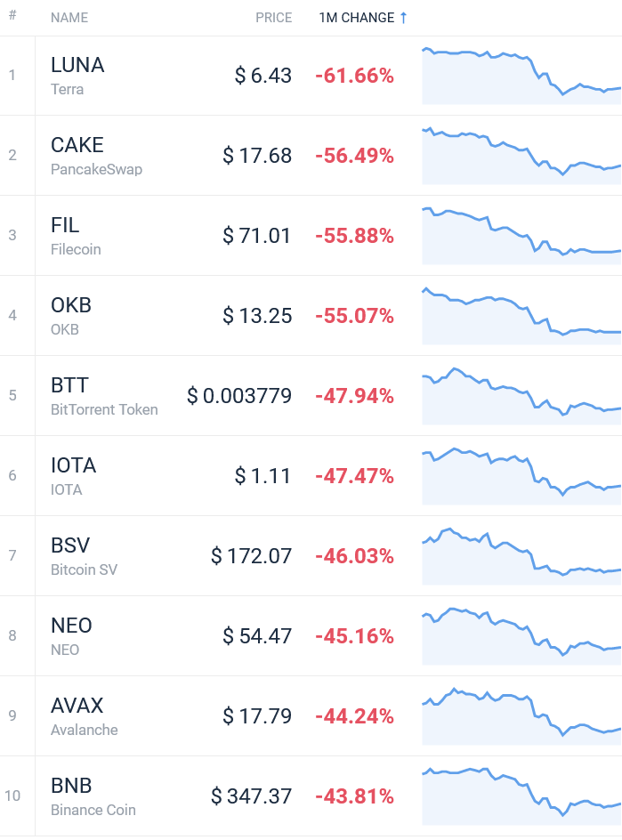622x840 pixels.
Task: Open the NEO price chart thumbnail
Action: click(521, 636)
